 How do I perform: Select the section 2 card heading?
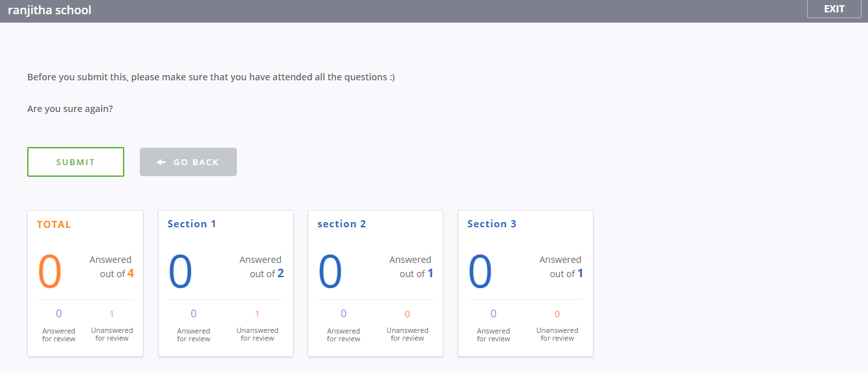click(x=342, y=224)
